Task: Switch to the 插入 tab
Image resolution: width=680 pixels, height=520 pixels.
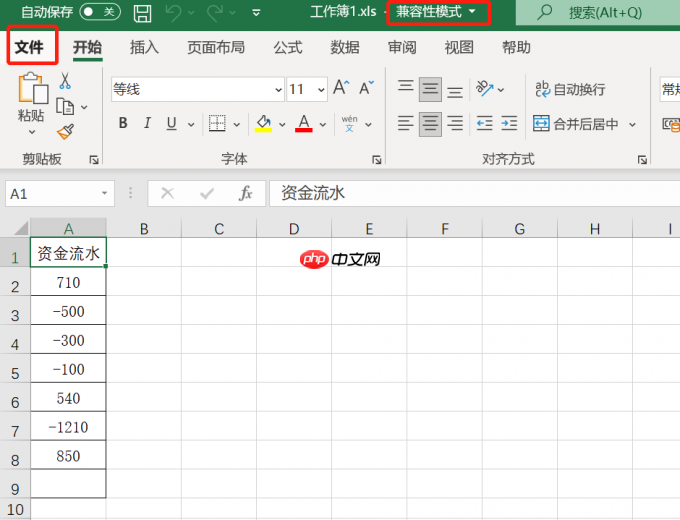Action: click(x=144, y=47)
